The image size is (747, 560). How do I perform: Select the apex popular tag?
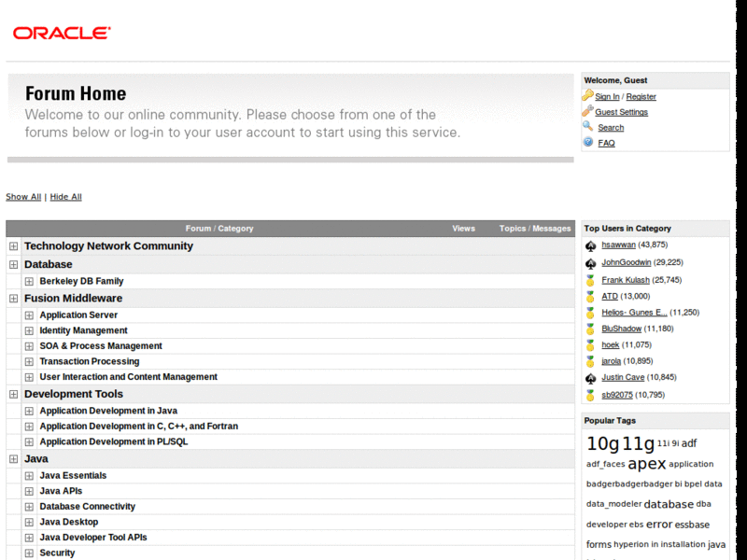tap(646, 463)
